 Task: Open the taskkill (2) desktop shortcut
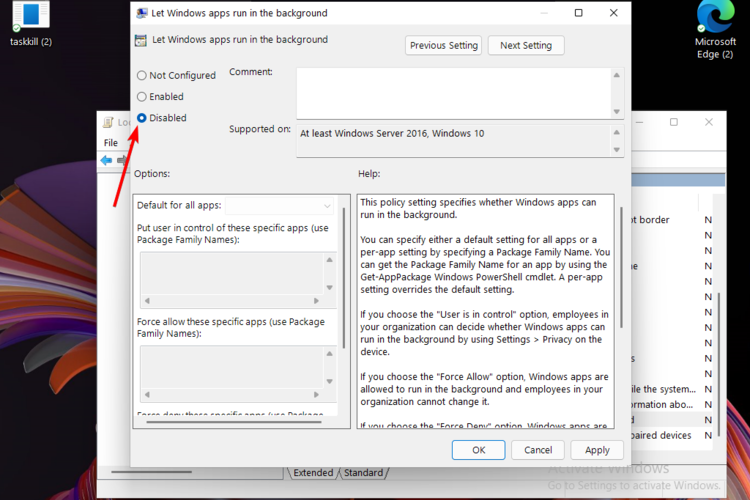[x=31, y=24]
